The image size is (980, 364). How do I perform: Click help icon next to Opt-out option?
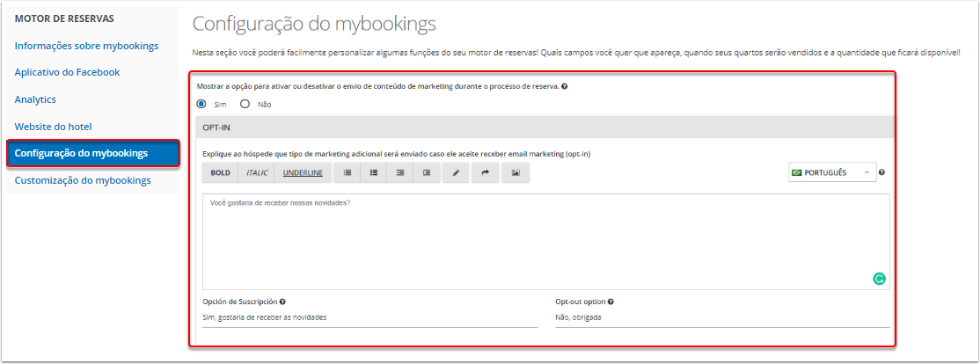[611, 302]
